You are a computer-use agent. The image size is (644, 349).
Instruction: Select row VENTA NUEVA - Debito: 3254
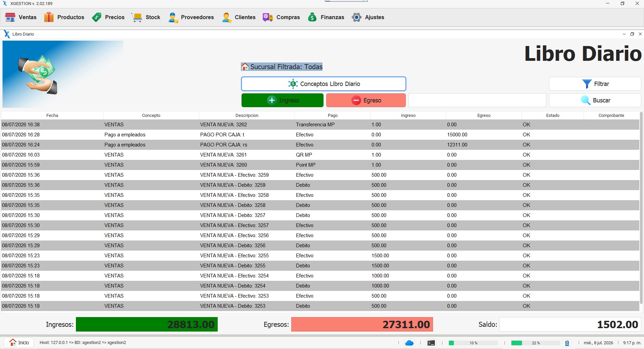(x=320, y=286)
